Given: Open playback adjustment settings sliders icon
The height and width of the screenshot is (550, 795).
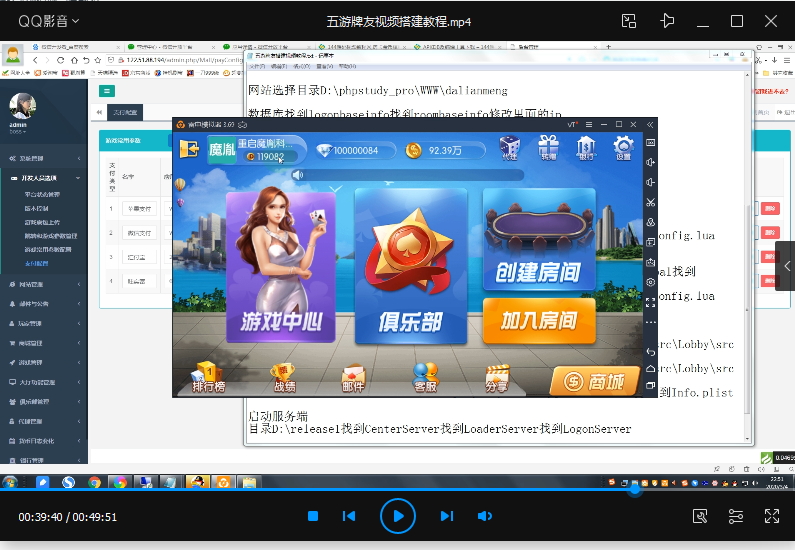Looking at the screenshot, I should tap(736, 517).
